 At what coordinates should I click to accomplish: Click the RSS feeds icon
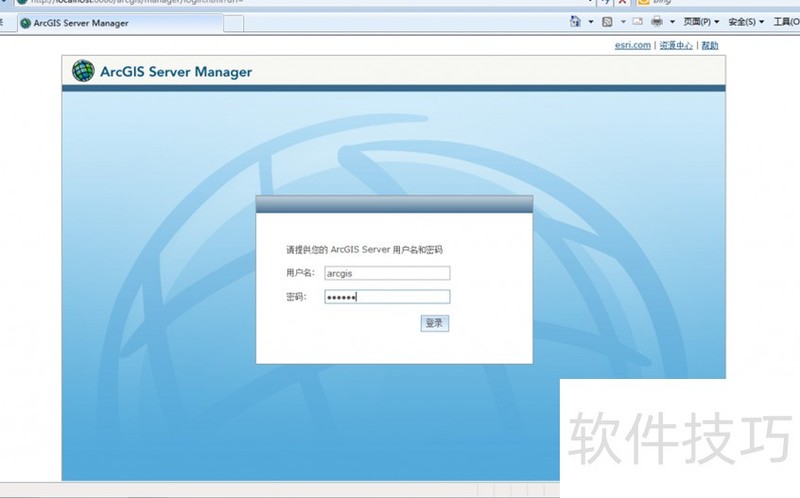tap(607, 21)
